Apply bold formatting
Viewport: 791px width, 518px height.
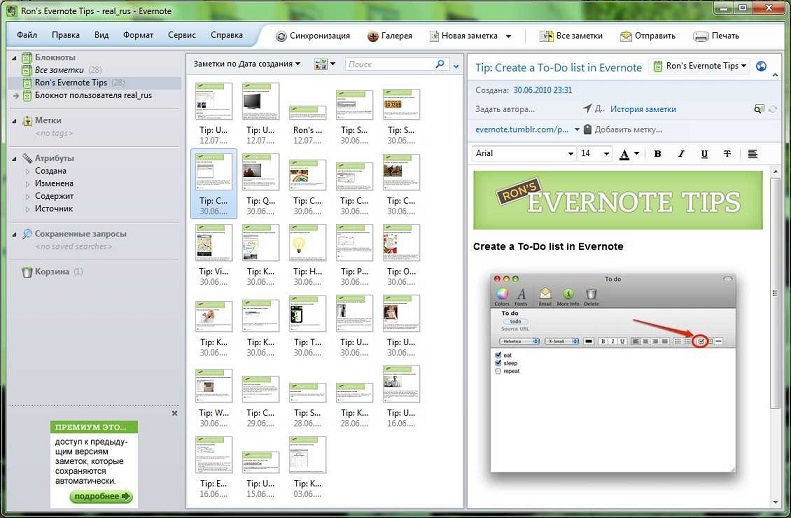tap(657, 154)
